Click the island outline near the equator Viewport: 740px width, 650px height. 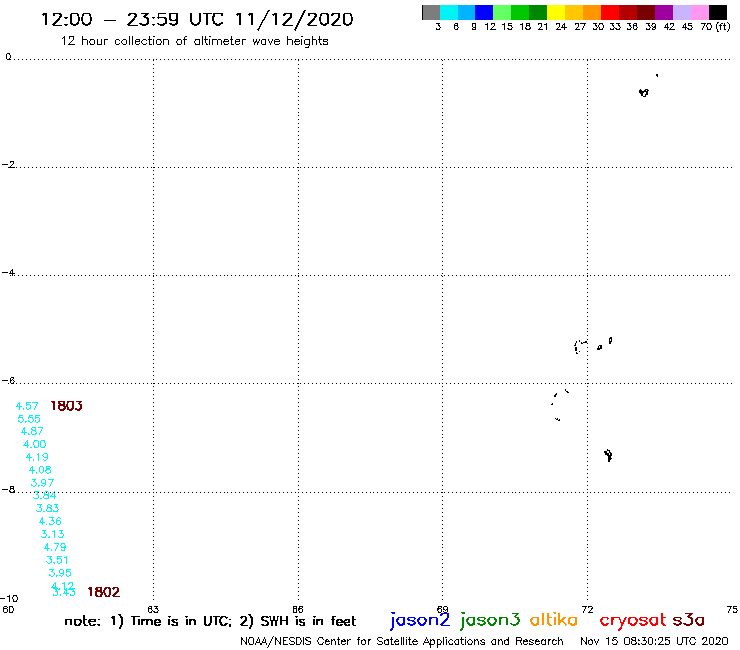pyautogui.click(x=644, y=93)
